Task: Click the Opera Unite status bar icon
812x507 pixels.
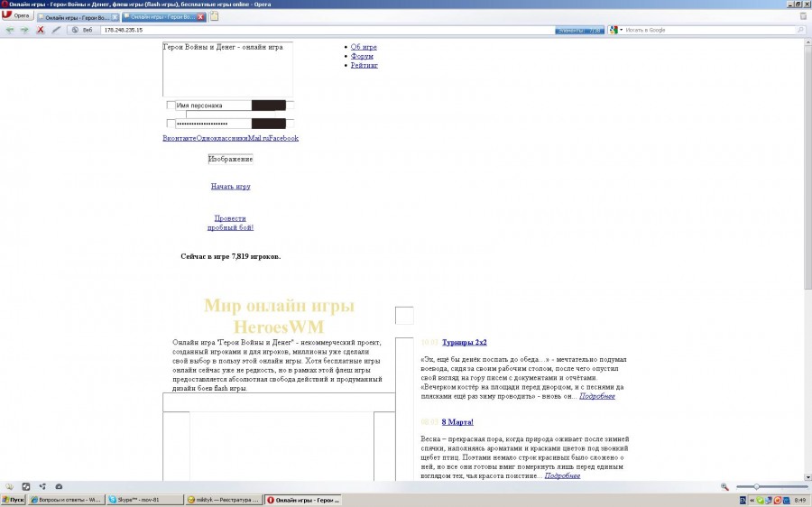Action: tap(26, 487)
